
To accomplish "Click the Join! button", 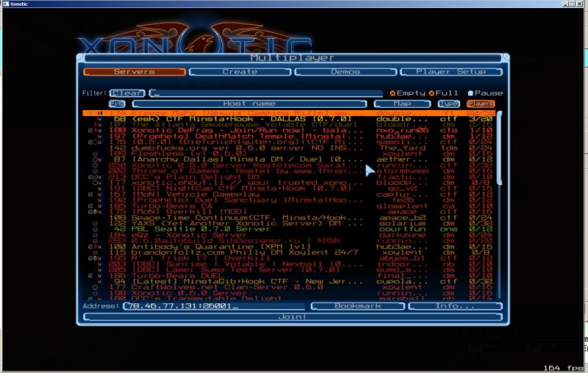I will pyautogui.click(x=293, y=316).
